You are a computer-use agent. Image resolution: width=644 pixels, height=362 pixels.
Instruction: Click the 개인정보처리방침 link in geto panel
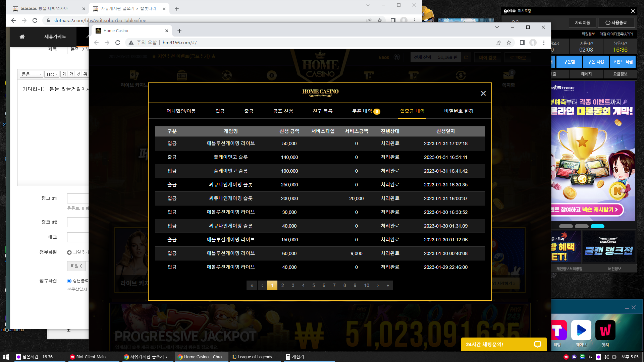(569, 269)
